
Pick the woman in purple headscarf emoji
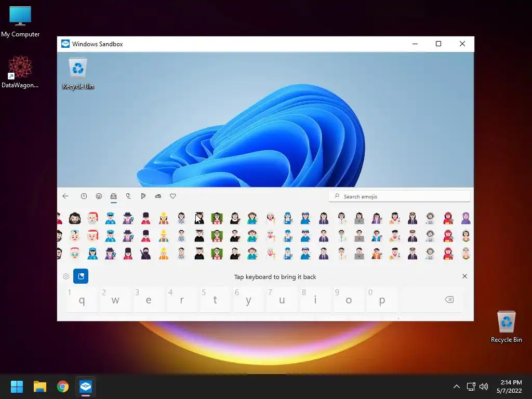(466, 218)
